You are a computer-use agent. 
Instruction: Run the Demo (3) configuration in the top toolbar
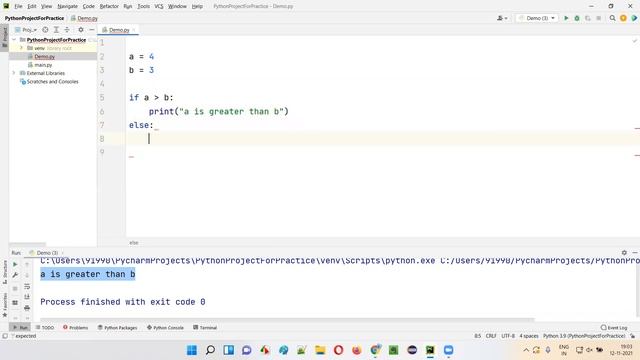click(x=566, y=18)
